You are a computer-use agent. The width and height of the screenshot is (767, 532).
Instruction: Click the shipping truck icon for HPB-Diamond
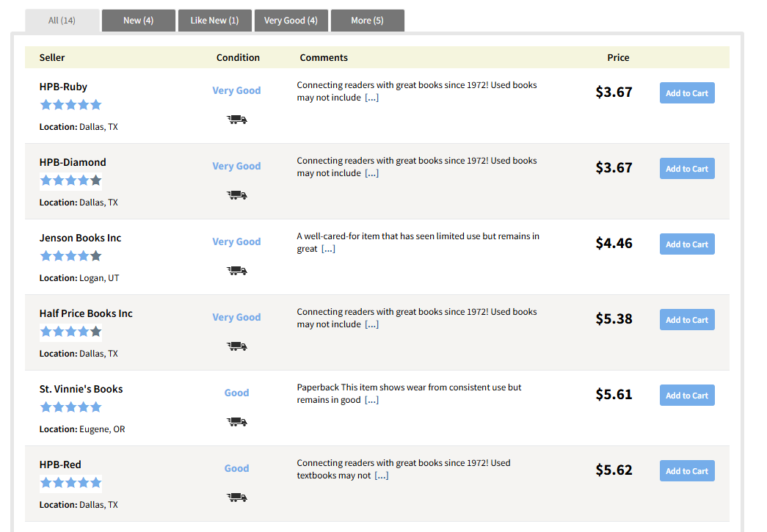click(237, 195)
